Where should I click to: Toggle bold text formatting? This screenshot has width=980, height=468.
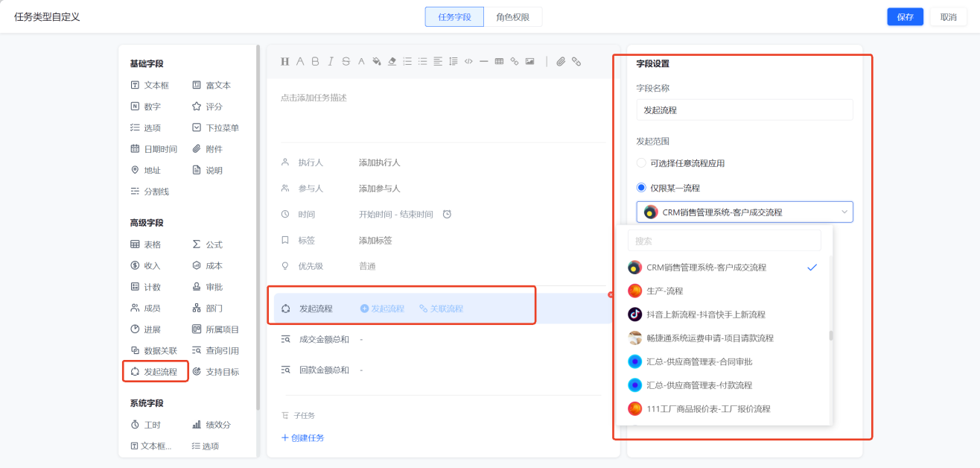[315, 62]
